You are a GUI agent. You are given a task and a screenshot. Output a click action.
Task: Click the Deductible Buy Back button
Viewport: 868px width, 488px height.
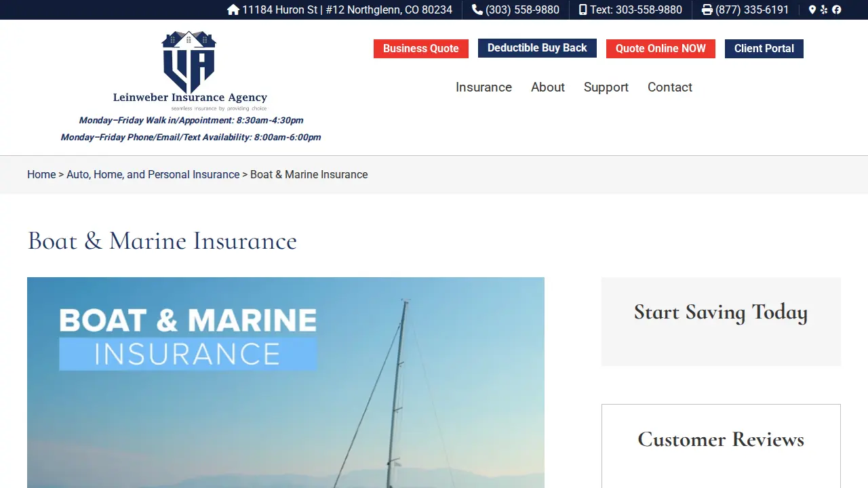(537, 48)
